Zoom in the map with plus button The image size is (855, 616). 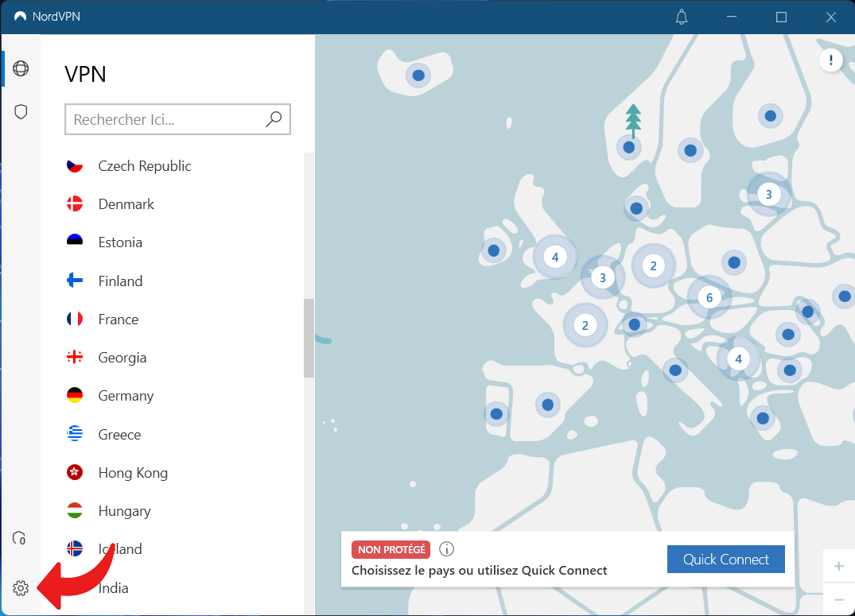838,566
